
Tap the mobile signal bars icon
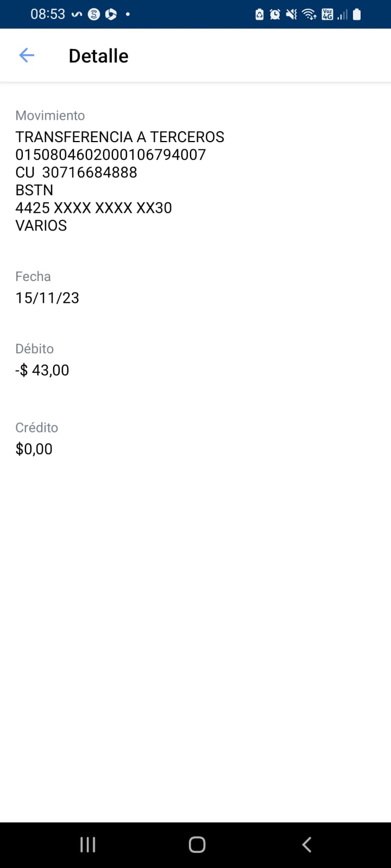point(342,15)
